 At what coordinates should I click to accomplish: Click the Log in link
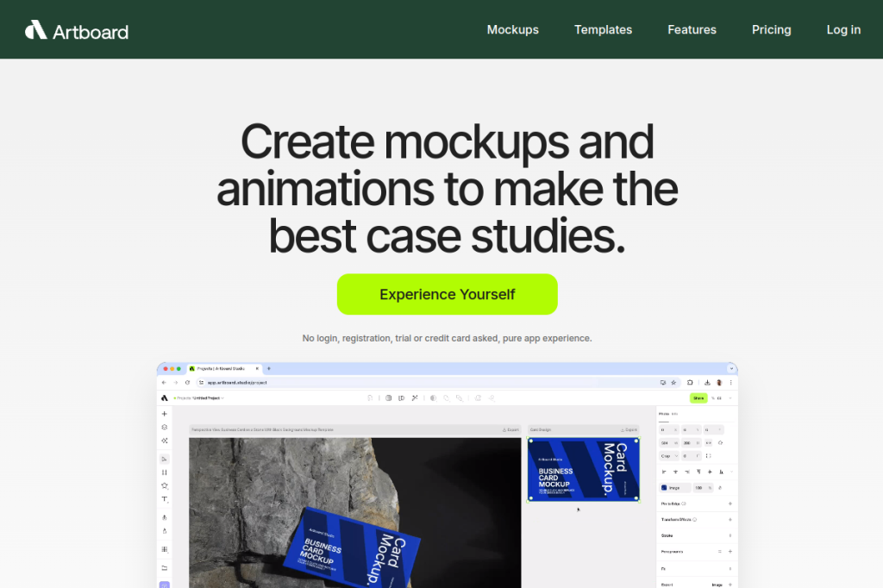[843, 30]
